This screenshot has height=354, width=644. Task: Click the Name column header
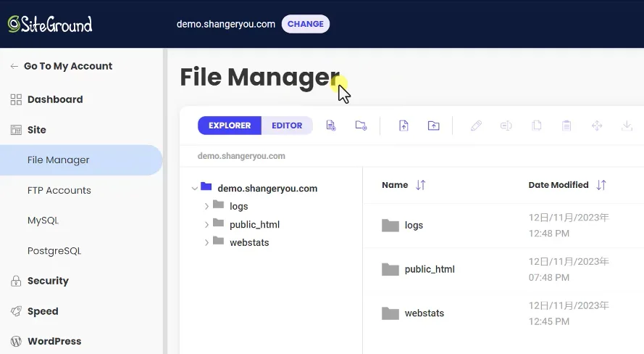tap(395, 185)
